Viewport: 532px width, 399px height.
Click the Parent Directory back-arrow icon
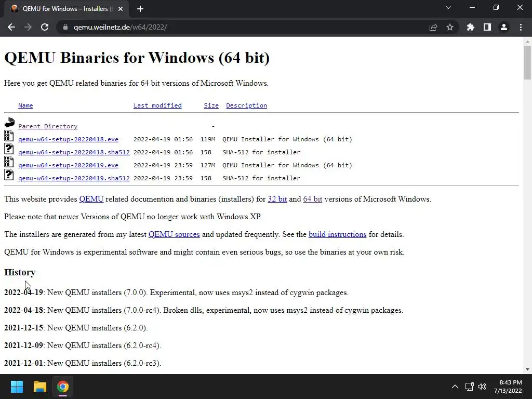9,123
